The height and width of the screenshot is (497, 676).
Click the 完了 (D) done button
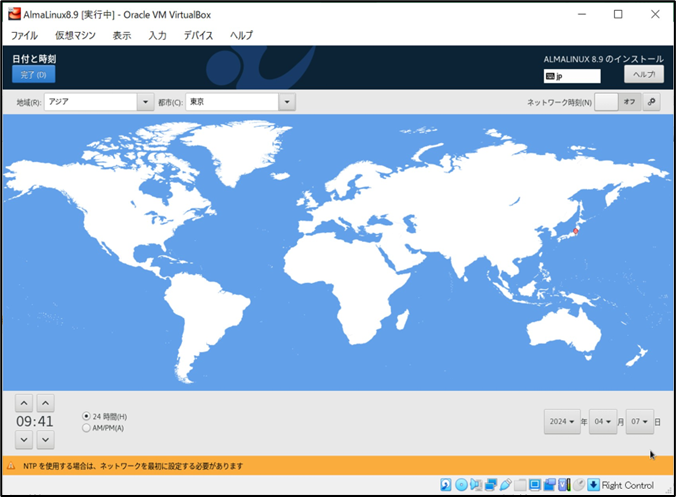34,75
